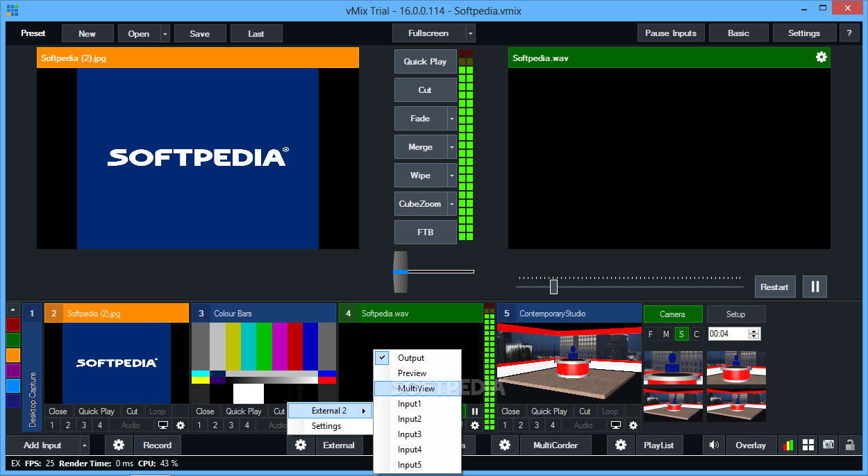The height and width of the screenshot is (476, 868).
Task: Click the padlock lock icon
Action: (849, 445)
